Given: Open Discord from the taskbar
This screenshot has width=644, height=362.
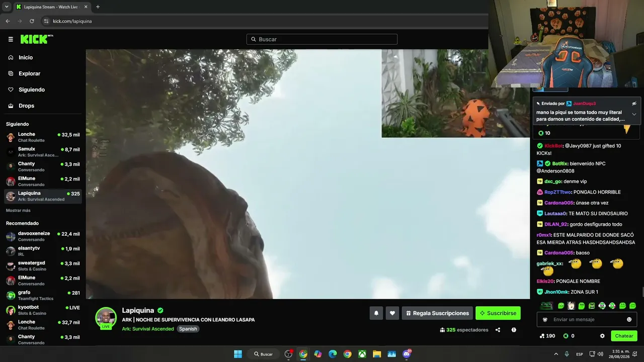Looking at the screenshot, I should click(407, 354).
